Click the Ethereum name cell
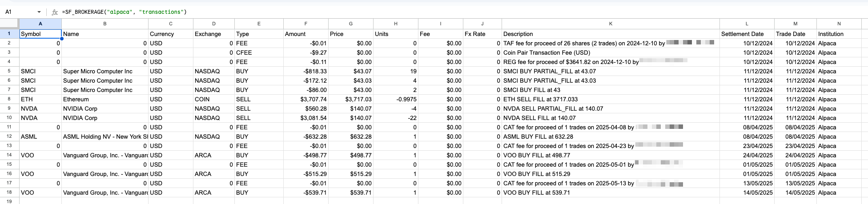The width and height of the screenshot is (868, 204). point(104,99)
